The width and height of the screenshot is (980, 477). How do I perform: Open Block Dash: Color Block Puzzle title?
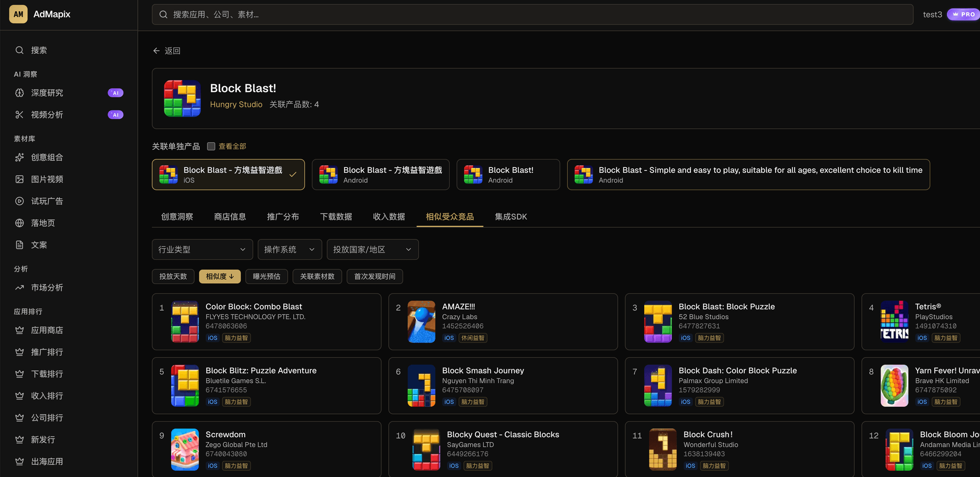pos(738,371)
